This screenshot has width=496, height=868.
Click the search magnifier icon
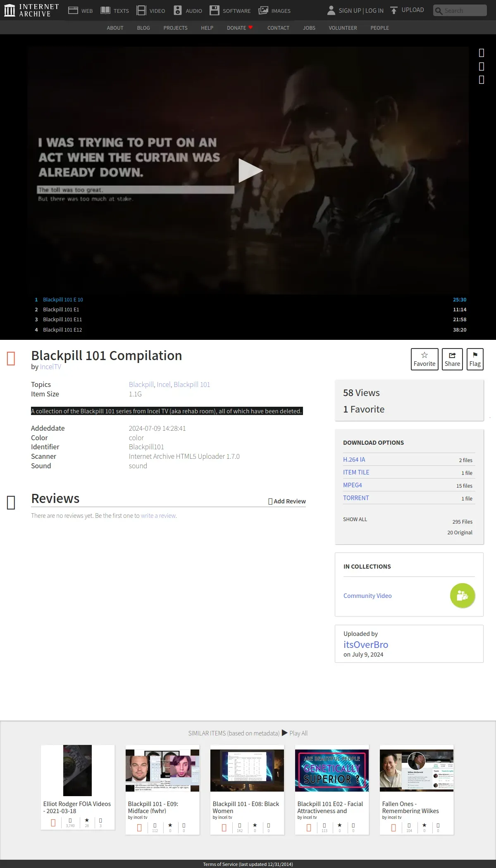pos(439,11)
